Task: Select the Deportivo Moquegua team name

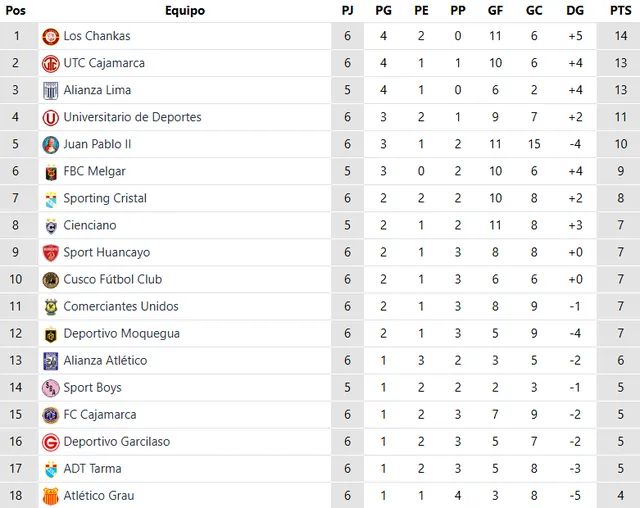Action: 121,333
